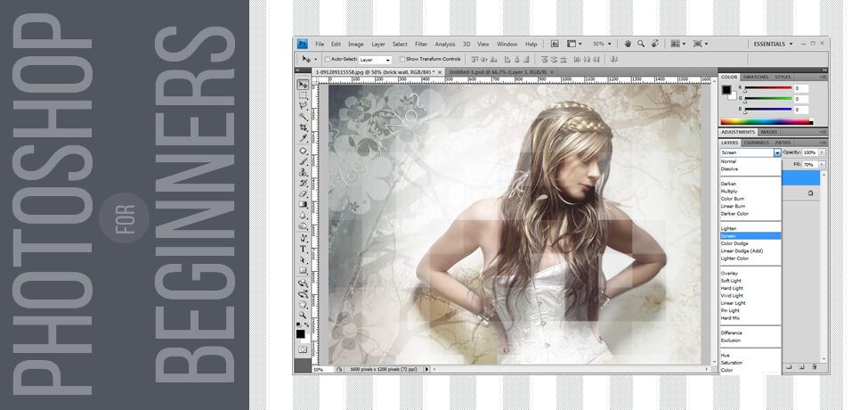Screen dimensions: 868x410
Task: Select the Eraser tool
Action: click(303, 194)
